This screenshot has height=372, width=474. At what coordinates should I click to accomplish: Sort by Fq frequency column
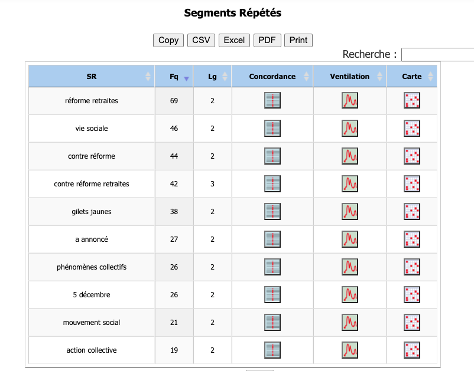[x=174, y=76]
